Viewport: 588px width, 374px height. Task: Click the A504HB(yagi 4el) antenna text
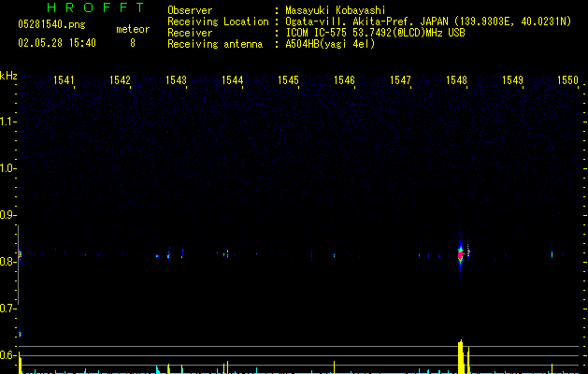330,44
